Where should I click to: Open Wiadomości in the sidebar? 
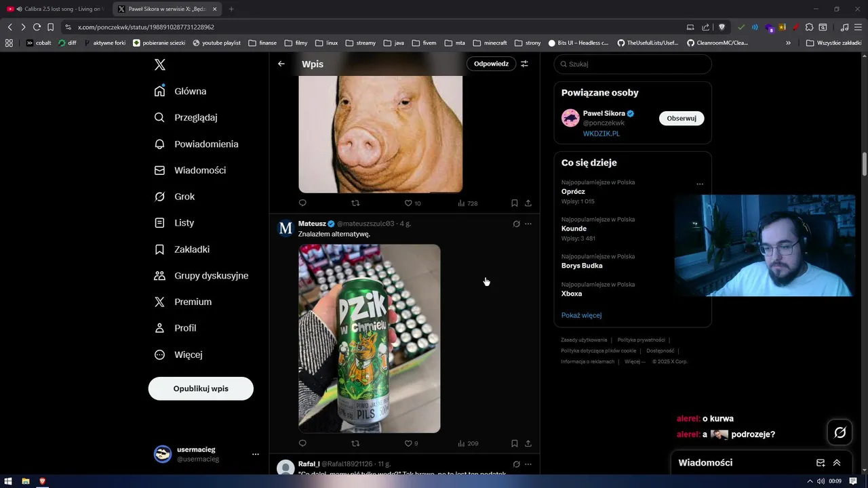(x=191, y=170)
